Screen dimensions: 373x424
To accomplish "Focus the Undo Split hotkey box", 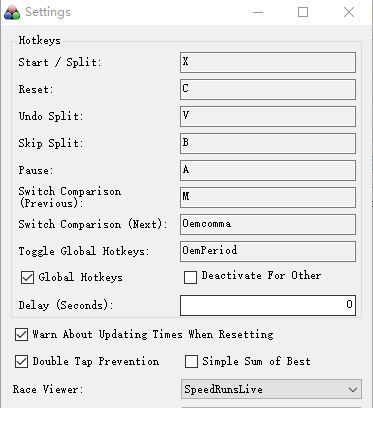I will coord(268,116).
